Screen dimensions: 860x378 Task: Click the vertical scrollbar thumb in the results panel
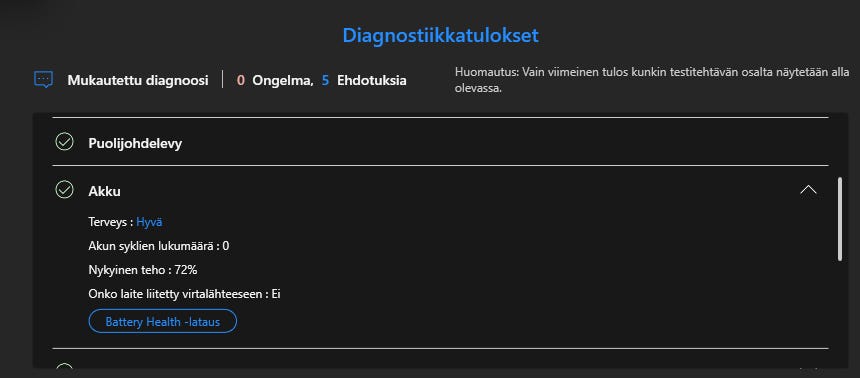pyautogui.click(x=840, y=218)
